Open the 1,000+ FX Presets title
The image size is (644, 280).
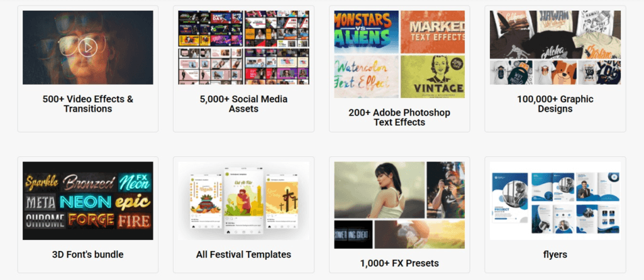pos(399,263)
